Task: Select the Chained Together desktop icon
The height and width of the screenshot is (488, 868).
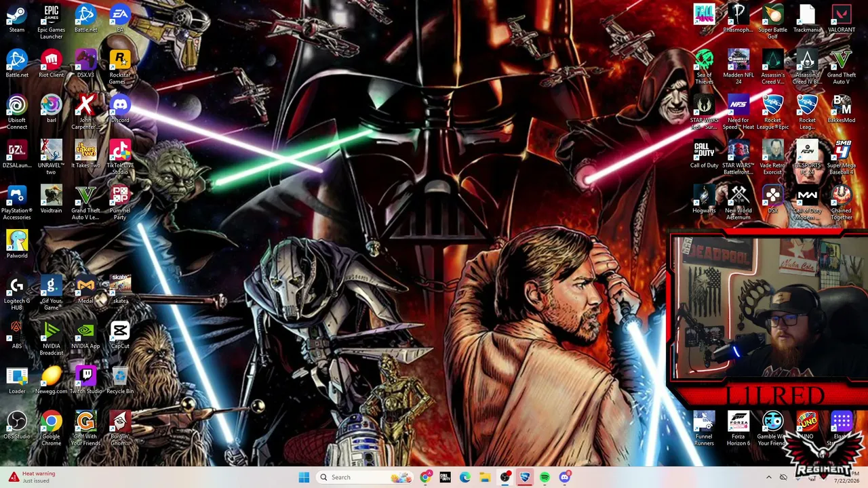Action: pyautogui.click(x=842, y=203)
